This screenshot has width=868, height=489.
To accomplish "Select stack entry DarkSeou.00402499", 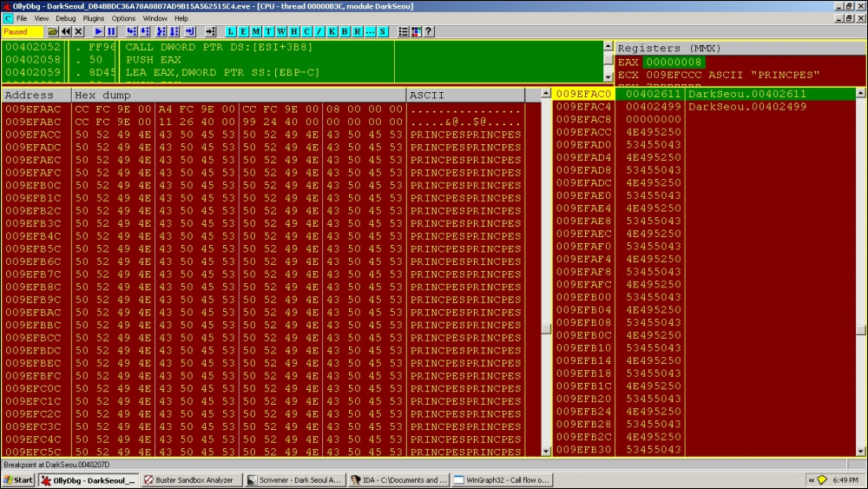I will coord(746,107).
